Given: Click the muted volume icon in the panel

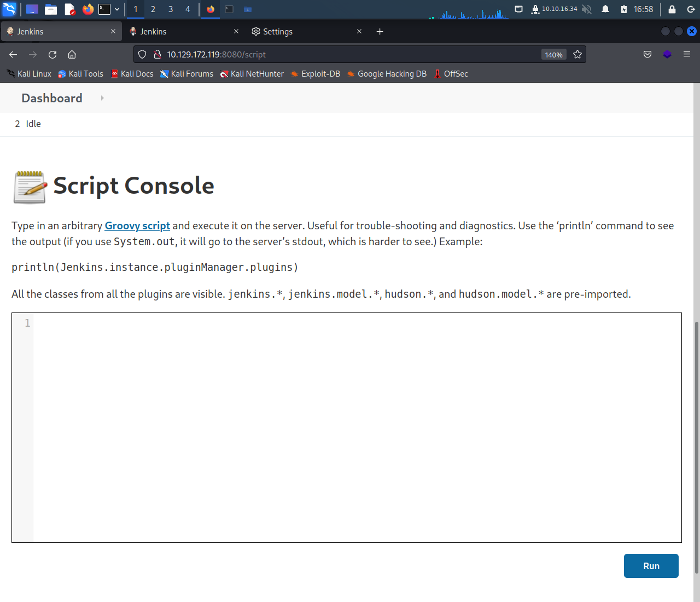Looking at the screenshot, I should [x=587, y=9].
